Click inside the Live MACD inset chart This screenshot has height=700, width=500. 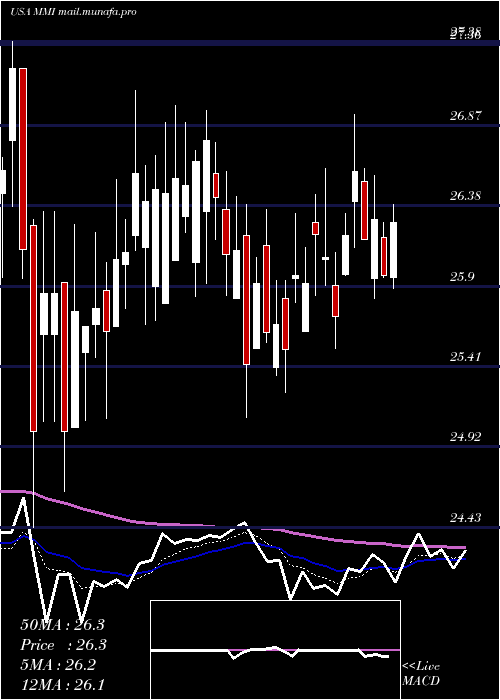click(x=275, y=650)
